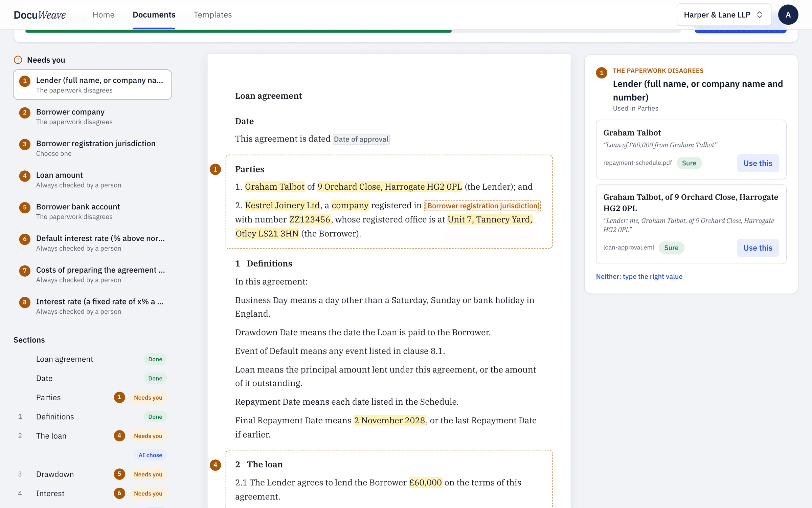Click highlighted 2 November 2028 date

[389, 420]
